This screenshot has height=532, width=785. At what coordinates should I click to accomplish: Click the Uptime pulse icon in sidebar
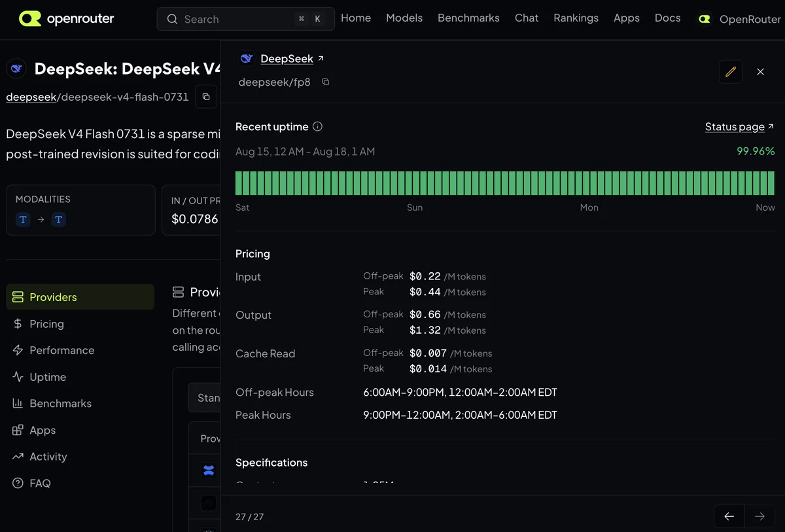coord(18,377)
